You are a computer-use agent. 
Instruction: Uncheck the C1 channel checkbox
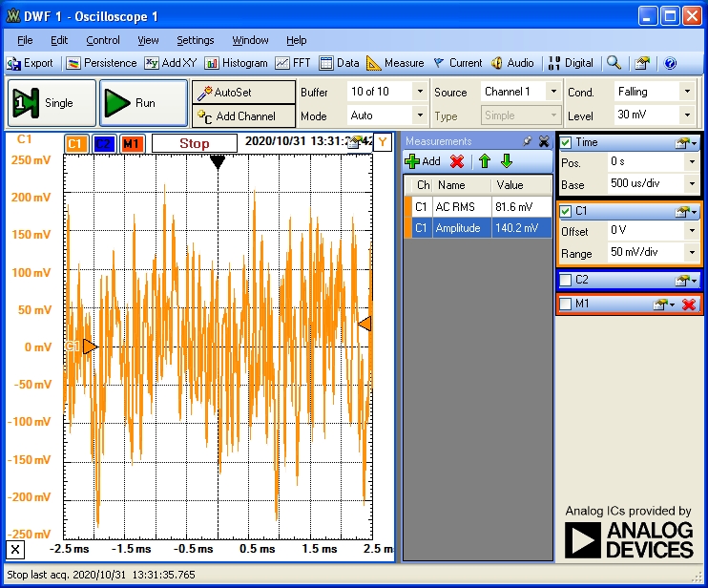[565, 211]
